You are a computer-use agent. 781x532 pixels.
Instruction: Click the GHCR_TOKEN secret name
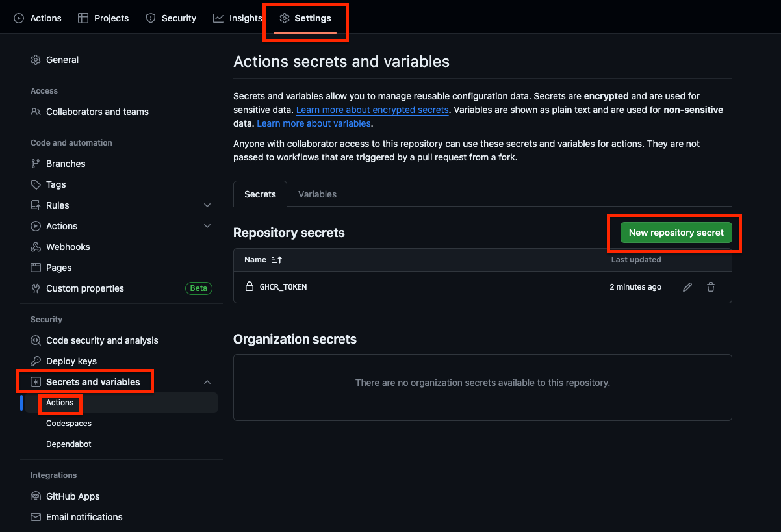[x=283, y=286]
